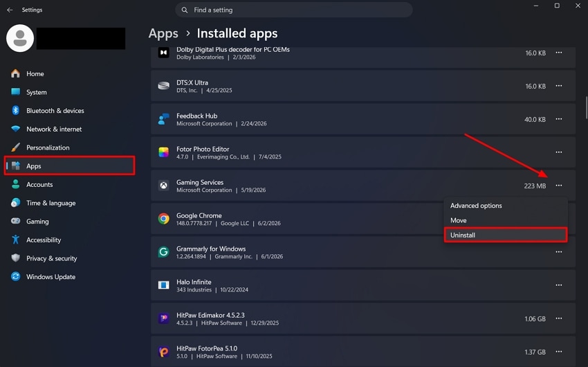Screen dimensions: 588x367
Task: Click the Personalization paintbrush icon
Action: tap(15, 147)
